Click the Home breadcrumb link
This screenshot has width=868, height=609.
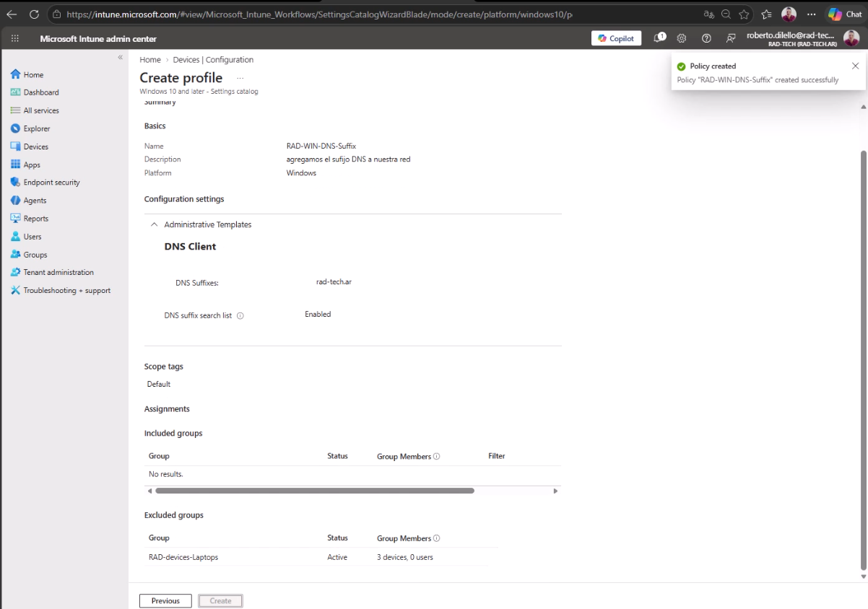pyautogui.click(x=150, y=60)
